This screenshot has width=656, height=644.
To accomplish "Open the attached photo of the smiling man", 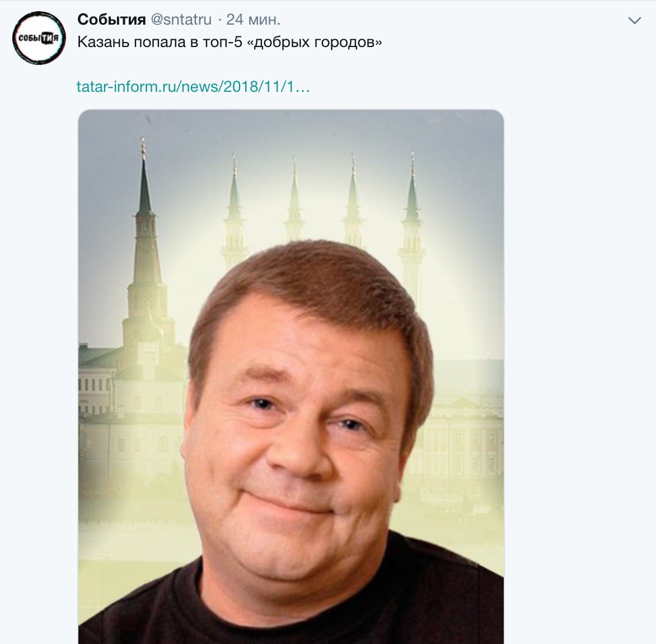I will 291,377.
